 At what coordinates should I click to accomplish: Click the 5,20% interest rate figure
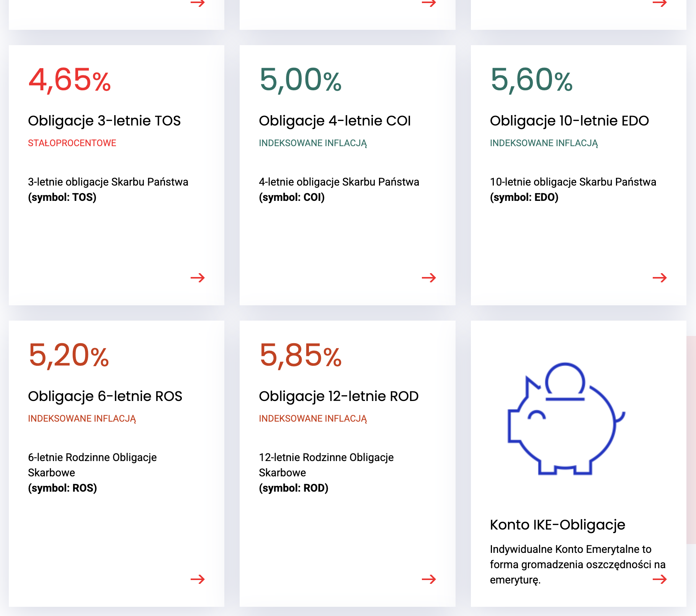click(69, 355)
